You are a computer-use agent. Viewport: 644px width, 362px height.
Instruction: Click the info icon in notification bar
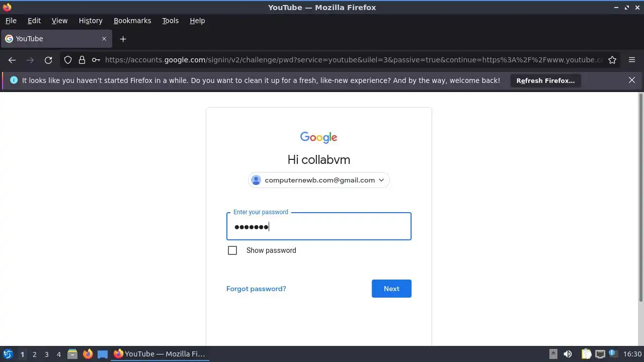(x=14, y=80)
